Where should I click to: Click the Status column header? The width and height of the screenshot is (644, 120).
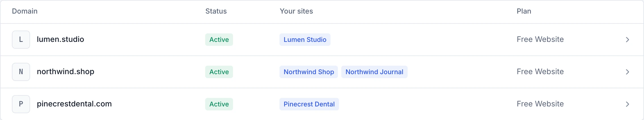[x=216, y=11]
